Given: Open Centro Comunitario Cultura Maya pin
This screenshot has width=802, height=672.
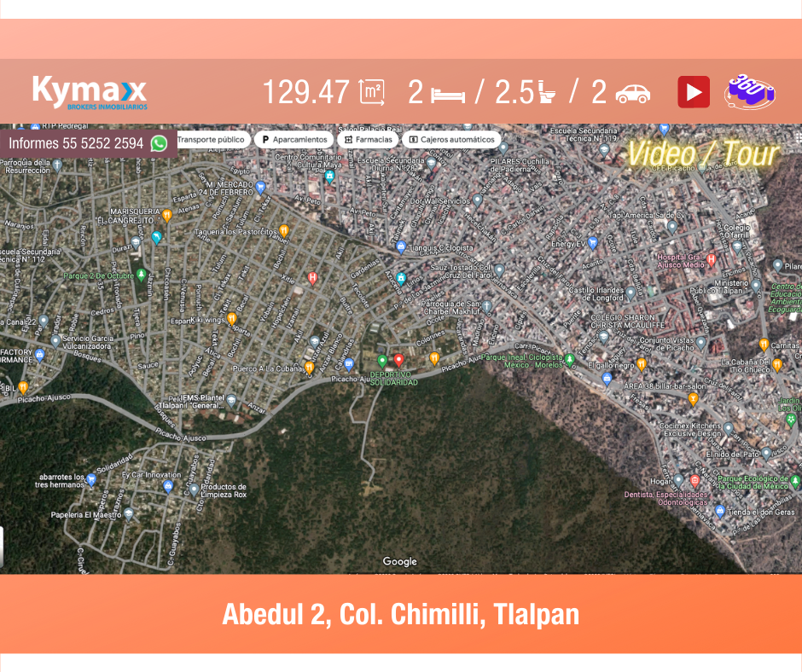Looking at the screenshot, I should point(330,177).
